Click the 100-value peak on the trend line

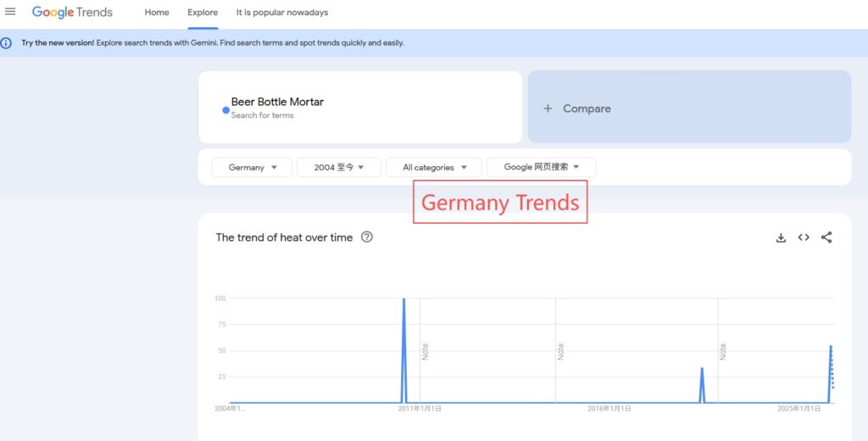click(403, 299)
